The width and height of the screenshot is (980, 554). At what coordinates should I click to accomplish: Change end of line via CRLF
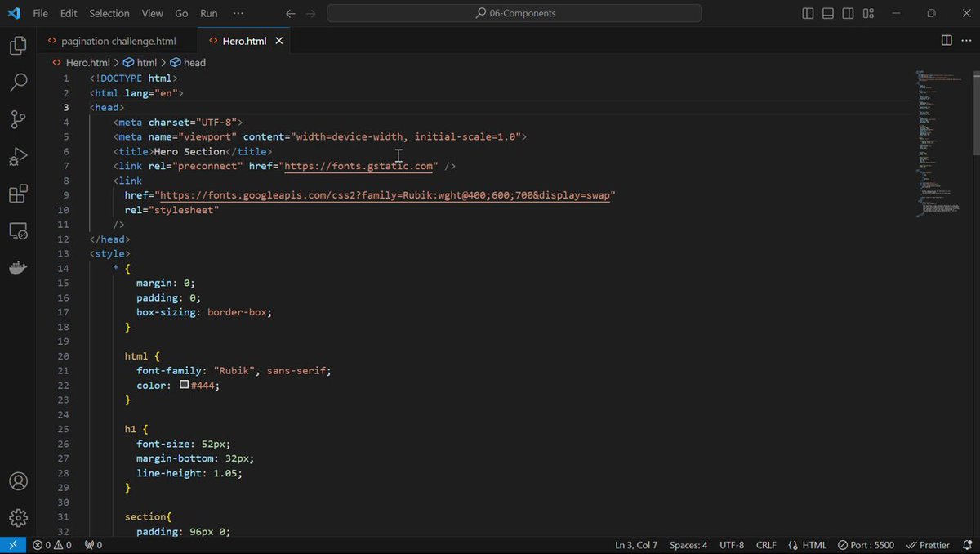pos(766,545)
